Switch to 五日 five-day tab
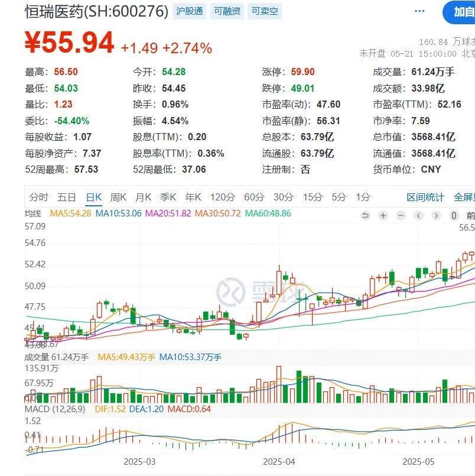The height and width of the screenshot is (476, 475). 66,197
